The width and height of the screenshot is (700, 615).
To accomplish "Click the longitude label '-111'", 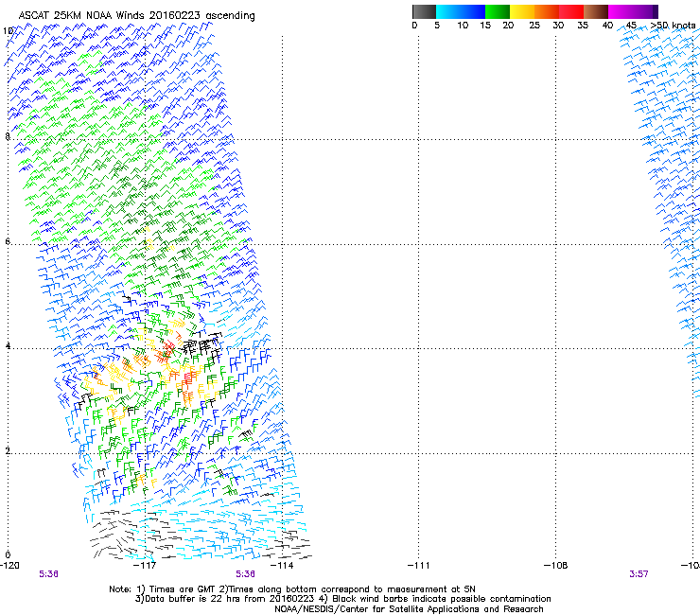I will click(419, 566).
